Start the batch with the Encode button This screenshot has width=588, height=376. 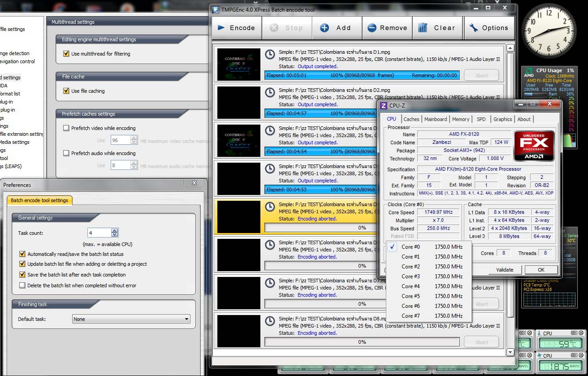pyautogui.click(x=236, y=28)
